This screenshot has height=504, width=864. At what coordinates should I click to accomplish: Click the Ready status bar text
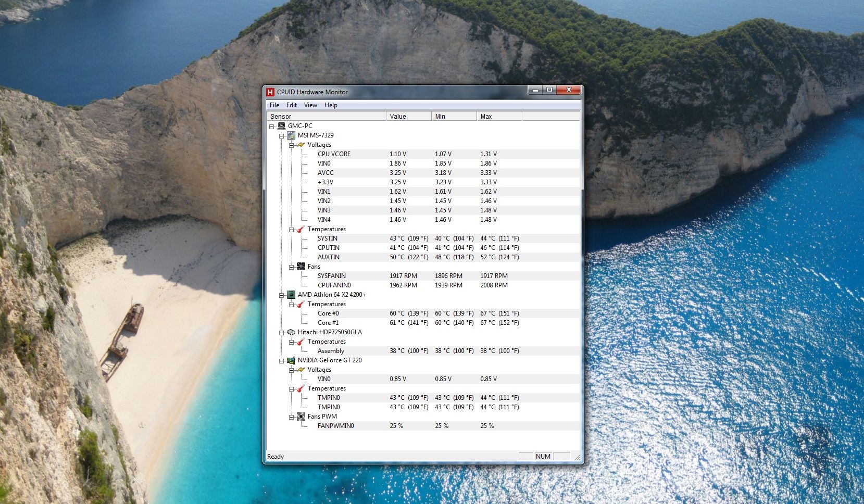(276, 457)
